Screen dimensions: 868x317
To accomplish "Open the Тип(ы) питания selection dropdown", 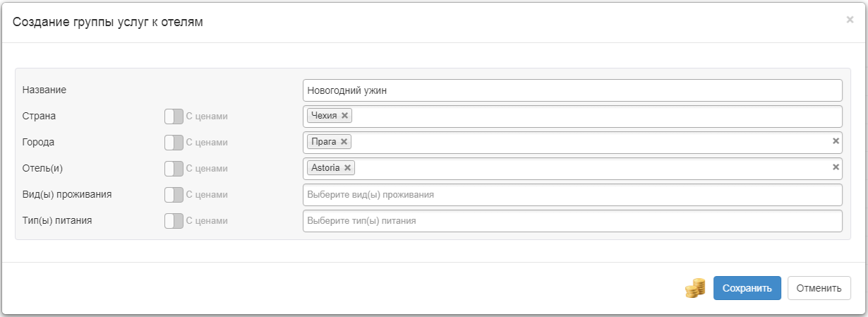I will [572, 221].
